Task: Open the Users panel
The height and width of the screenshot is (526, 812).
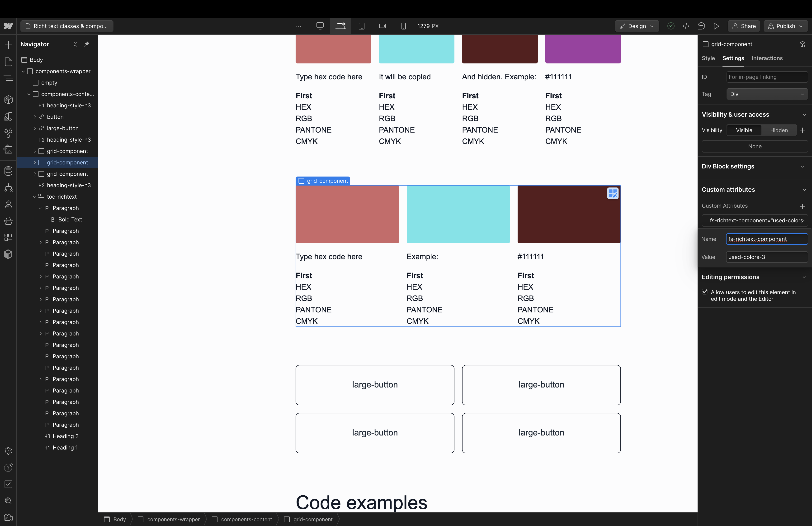Action: [8, 204]
